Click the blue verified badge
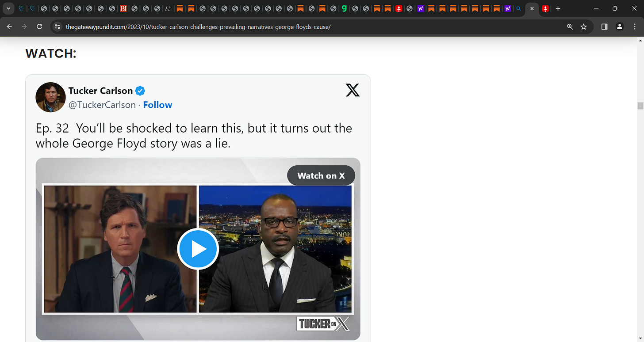Viewport: 644px width, 342px height. tap(140, 91)
